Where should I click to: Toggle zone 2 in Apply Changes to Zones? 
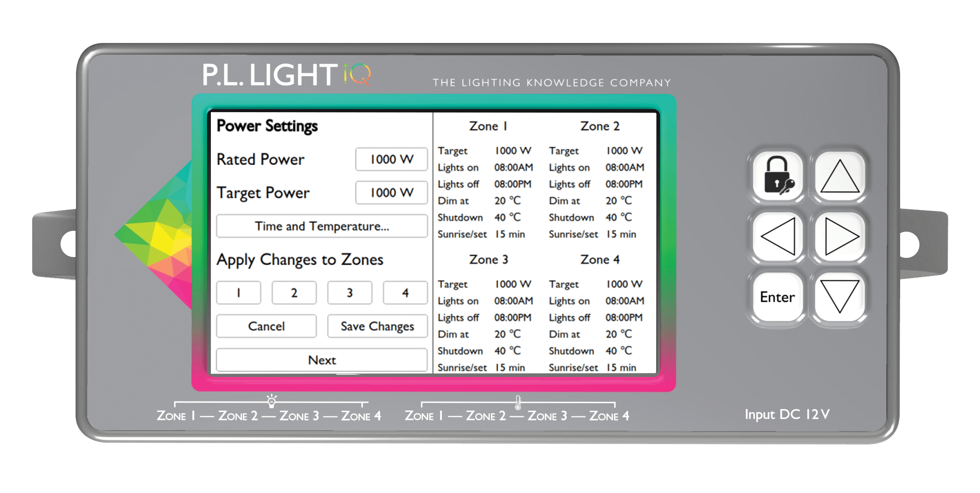pyautogui.click(x=294, y=292)
